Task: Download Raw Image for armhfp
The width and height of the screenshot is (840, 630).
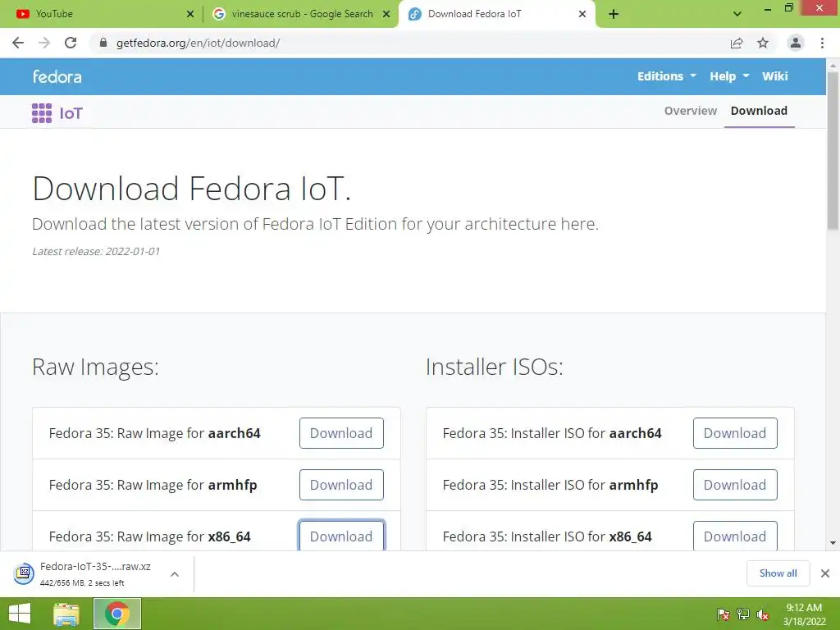Action: (341, 485)
